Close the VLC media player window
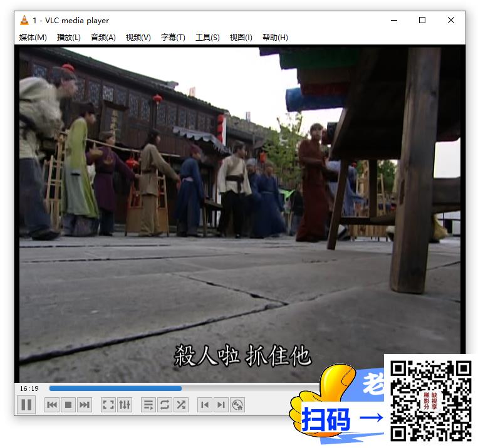This screenshot has height=448, width=478. (451, 20)
